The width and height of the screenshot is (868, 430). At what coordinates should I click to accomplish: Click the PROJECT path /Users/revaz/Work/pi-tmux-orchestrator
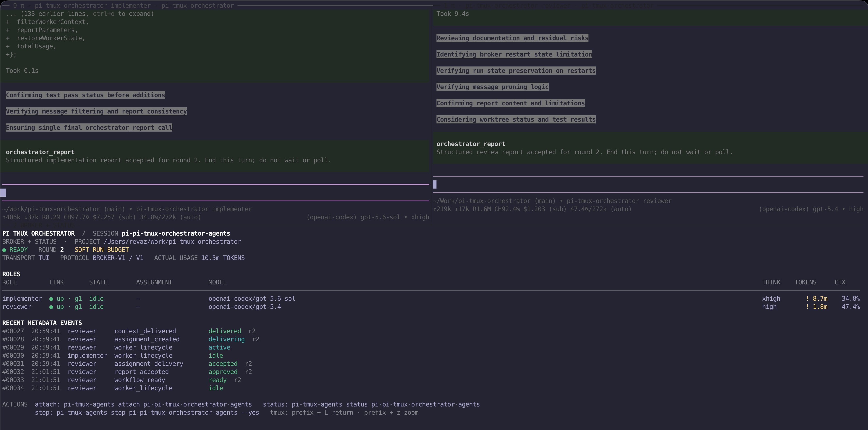coord(172,242)
